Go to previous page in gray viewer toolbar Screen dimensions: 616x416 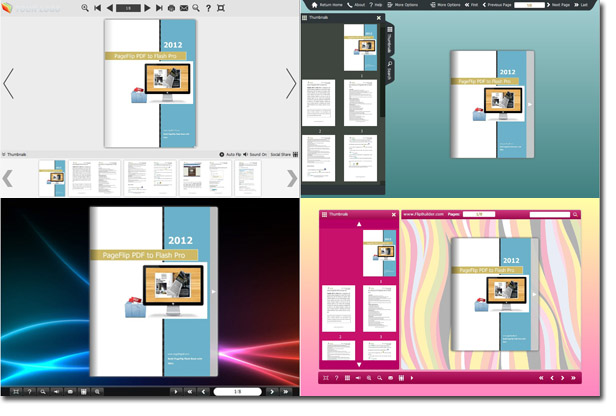coord(110,8)
